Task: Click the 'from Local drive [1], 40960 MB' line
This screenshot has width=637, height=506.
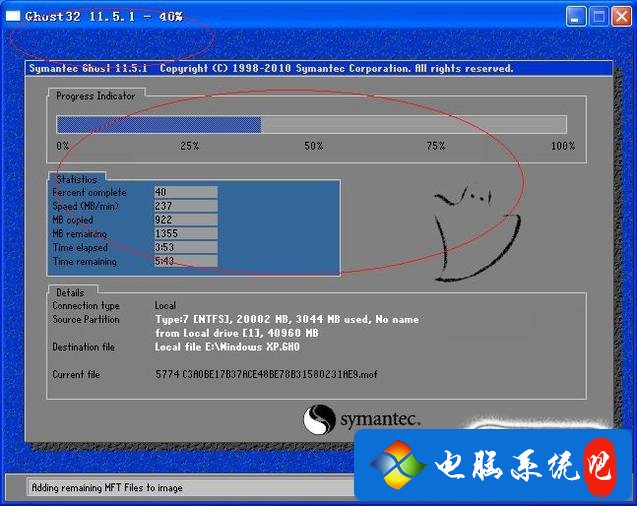Action: coord(237,333)
